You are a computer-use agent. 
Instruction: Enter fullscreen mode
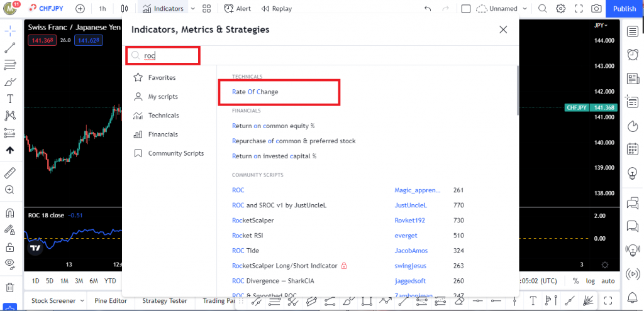pos(579,9)
